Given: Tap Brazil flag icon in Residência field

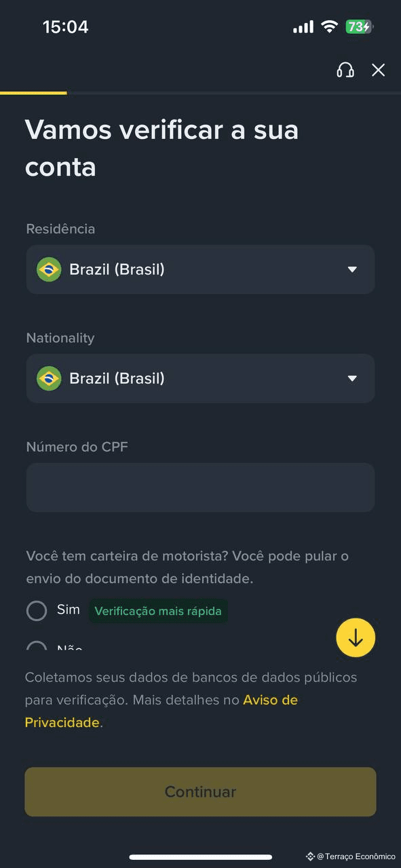Looking at the screenshot, I should tap(49, 269).
